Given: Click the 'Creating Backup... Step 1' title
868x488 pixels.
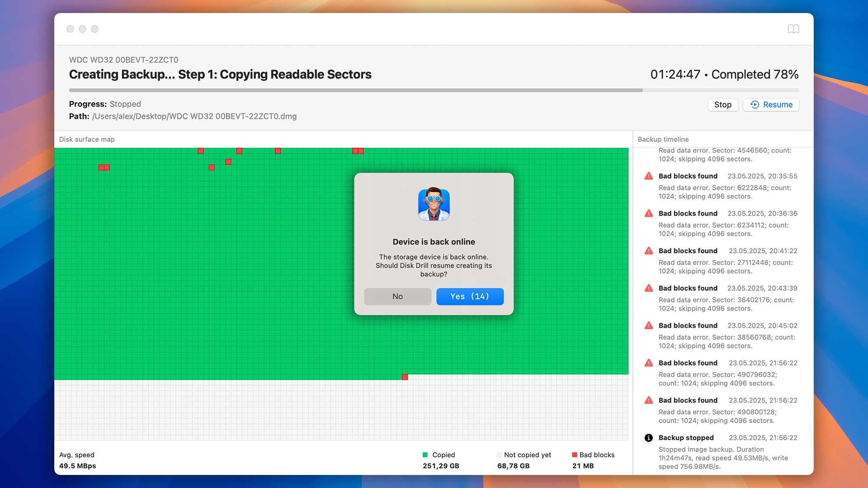Looking at the screenshot, I should (x=220, y=74).
